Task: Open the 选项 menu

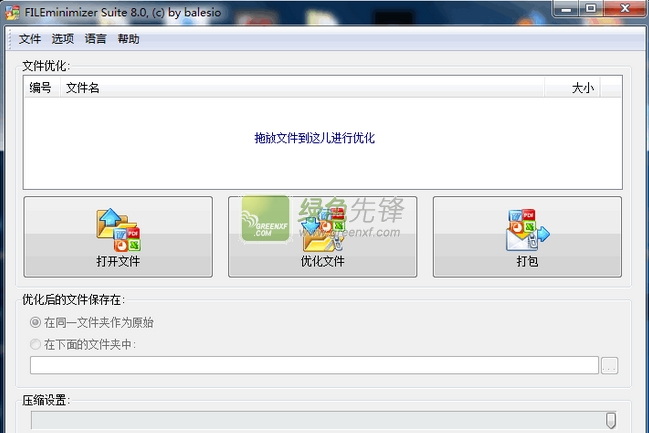Action: (62, 39)
